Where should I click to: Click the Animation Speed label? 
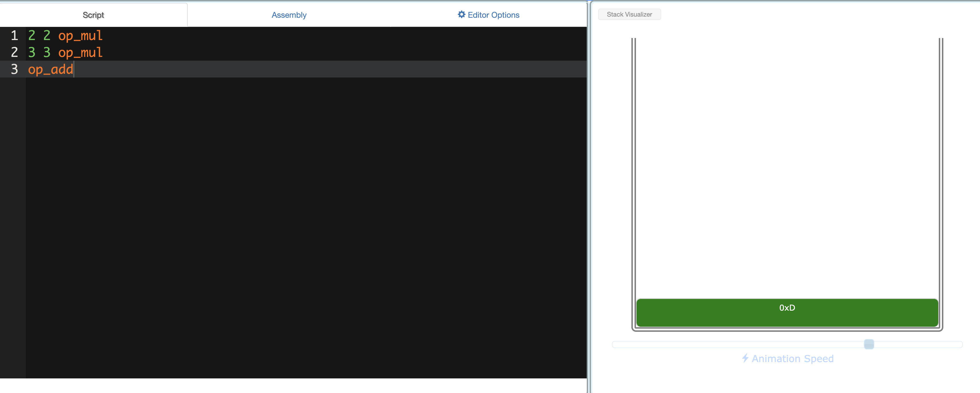pos(793,358)
